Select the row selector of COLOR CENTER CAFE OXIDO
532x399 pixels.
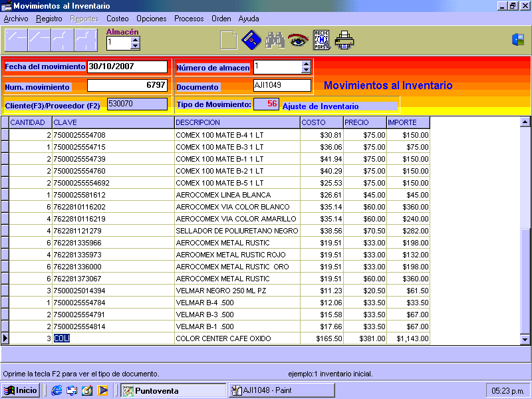coord(5,338)
